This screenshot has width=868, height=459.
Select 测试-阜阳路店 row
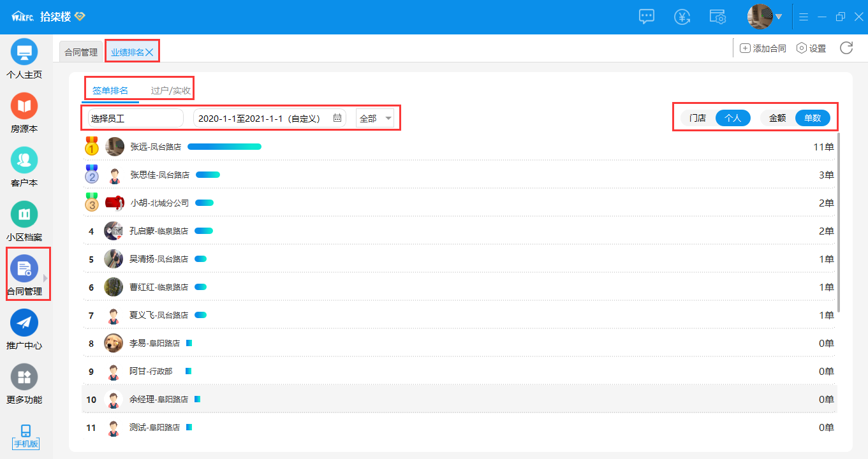(459, 427)
